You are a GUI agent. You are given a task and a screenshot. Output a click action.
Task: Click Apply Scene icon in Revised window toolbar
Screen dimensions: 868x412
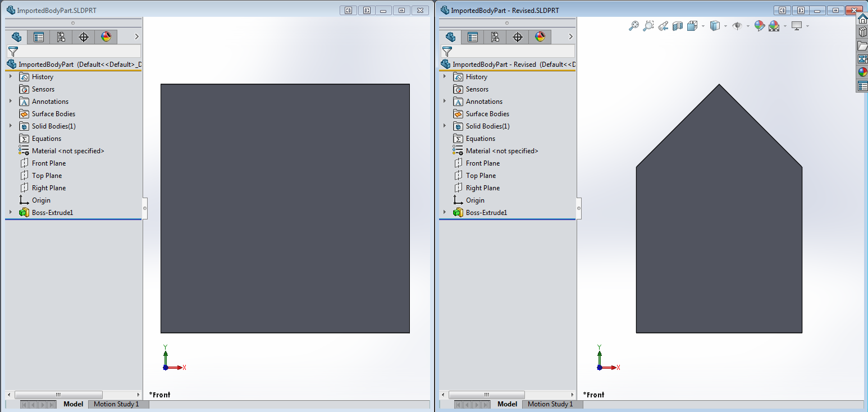click(774, 26)
